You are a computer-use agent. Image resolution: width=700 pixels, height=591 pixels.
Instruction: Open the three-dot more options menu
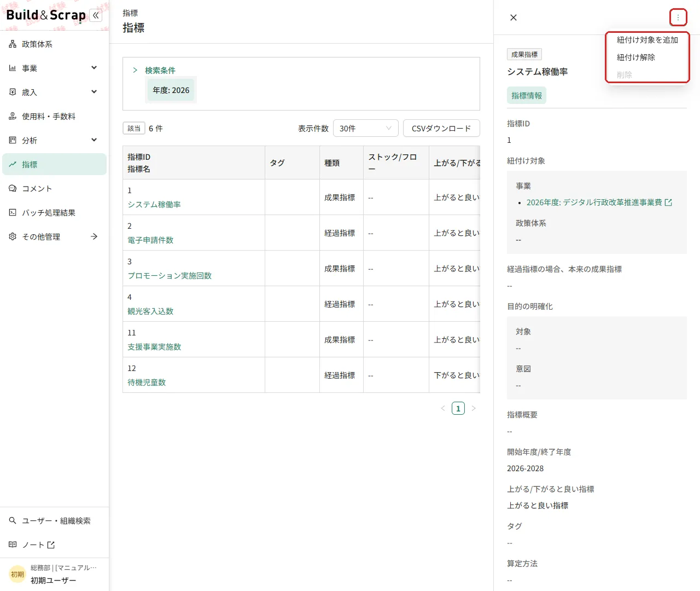[678, 18]
